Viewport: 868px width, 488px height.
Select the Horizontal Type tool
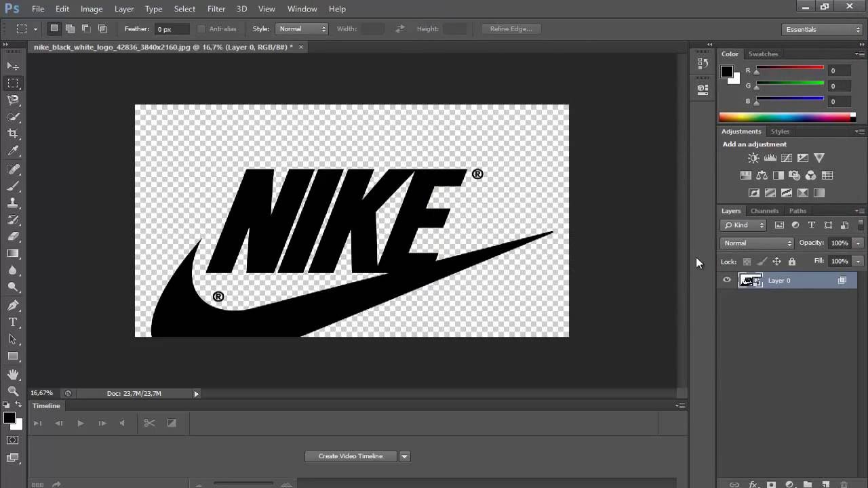13,322
